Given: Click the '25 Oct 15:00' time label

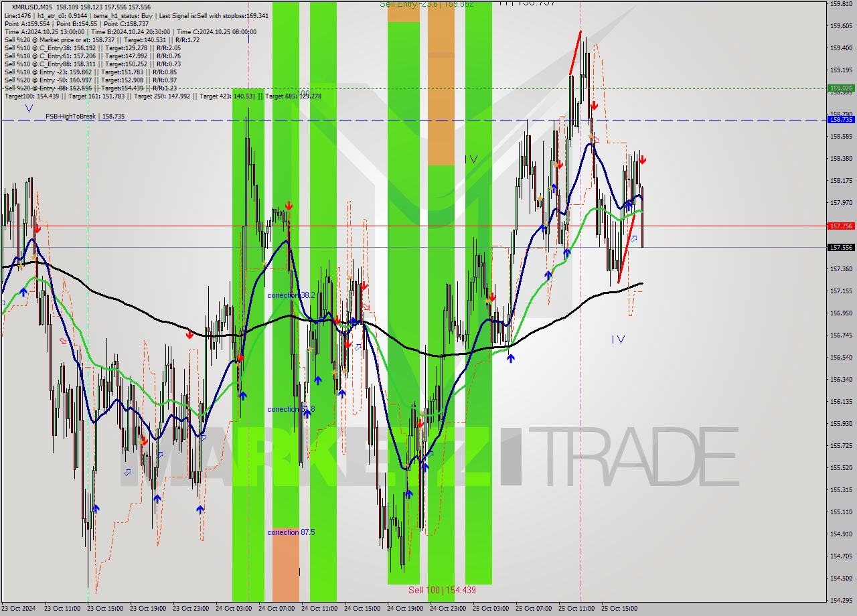Looking at the screenshot, I should [x=619, y=609].
